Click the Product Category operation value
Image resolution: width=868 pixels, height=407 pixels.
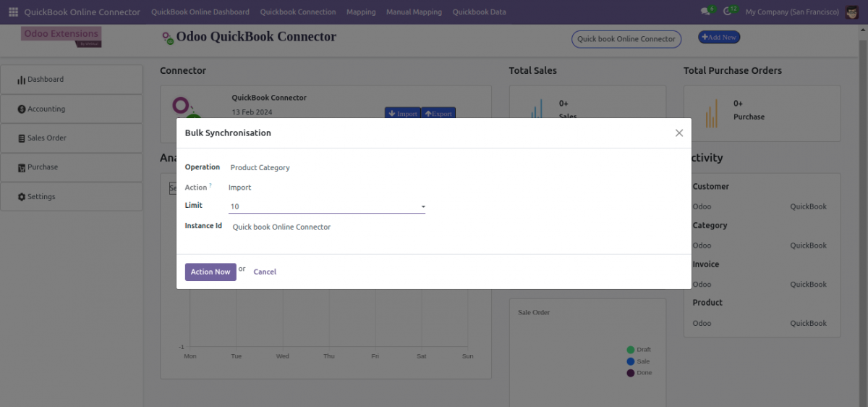click(260, 167)
